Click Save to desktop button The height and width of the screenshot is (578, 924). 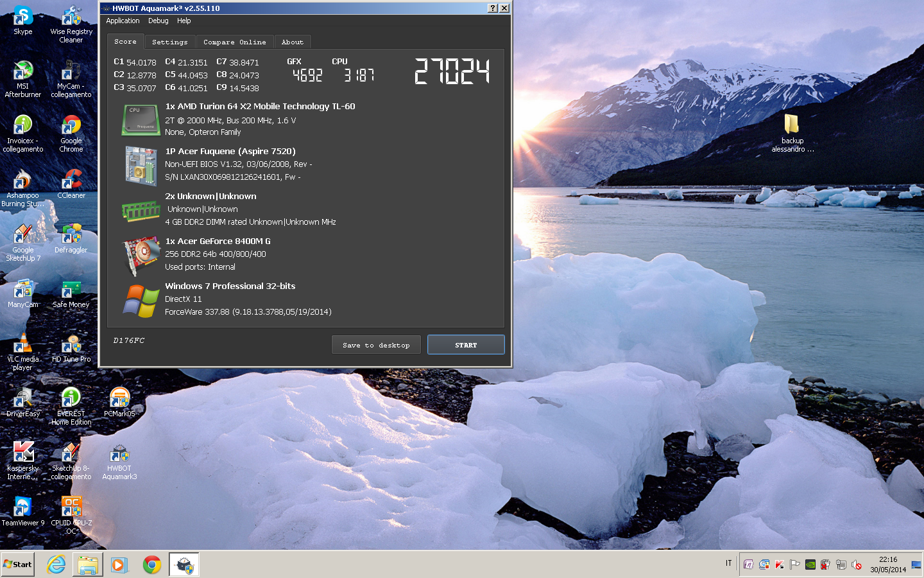point(376,345)
